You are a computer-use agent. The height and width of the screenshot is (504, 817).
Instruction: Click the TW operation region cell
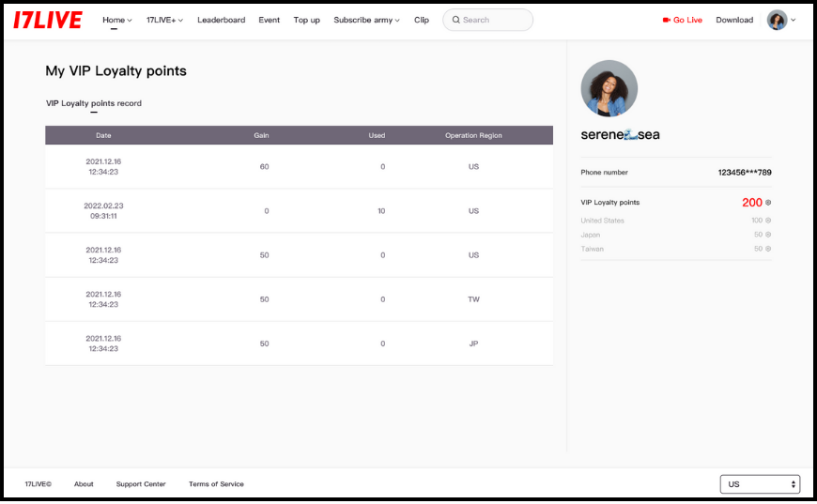click(x=473, y=299)
